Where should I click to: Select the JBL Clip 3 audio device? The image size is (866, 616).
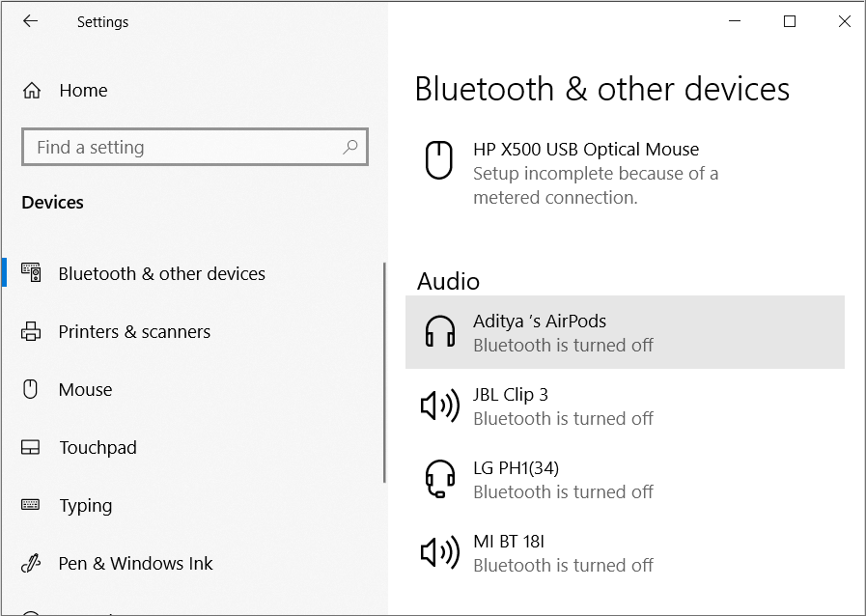[625, 406]
